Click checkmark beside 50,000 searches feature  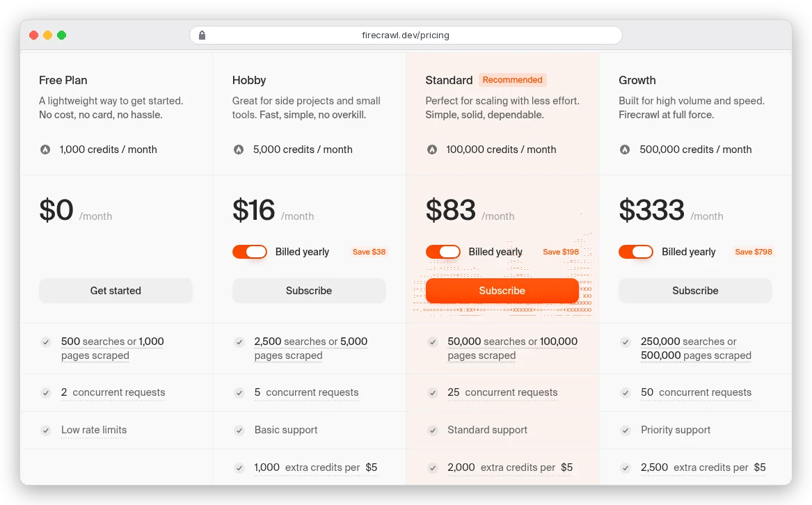point(432,342)
